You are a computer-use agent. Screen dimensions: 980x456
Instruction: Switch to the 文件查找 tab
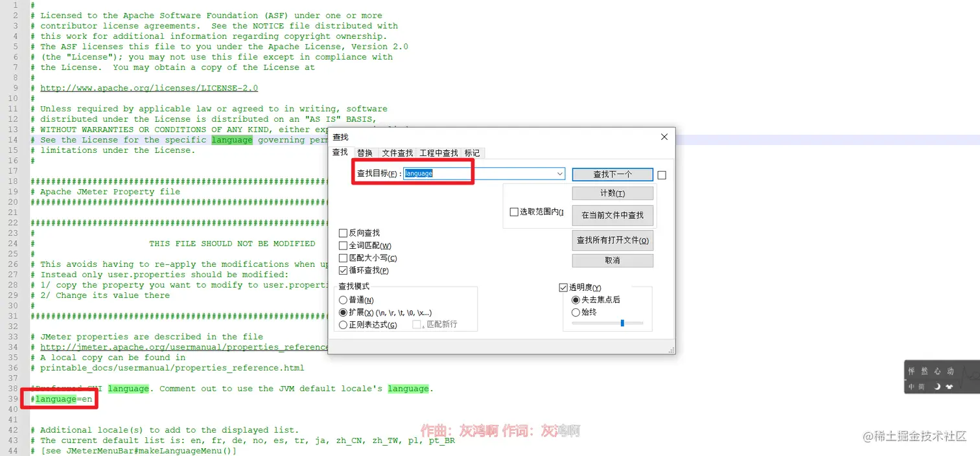pos(397,154)
